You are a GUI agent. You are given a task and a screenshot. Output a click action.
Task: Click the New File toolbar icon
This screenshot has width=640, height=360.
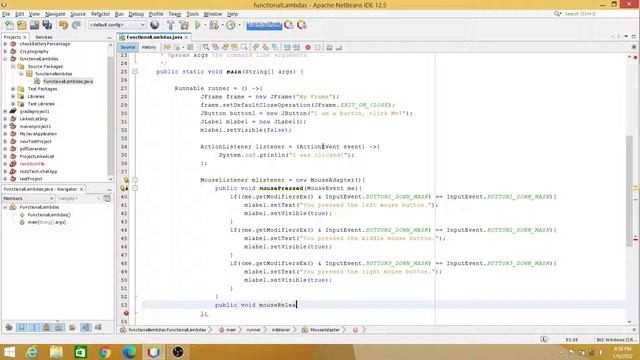pyautogui.click(x=9, y=25)
